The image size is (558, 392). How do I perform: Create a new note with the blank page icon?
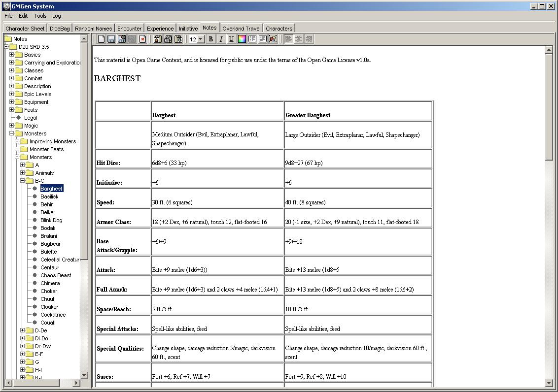101,39
